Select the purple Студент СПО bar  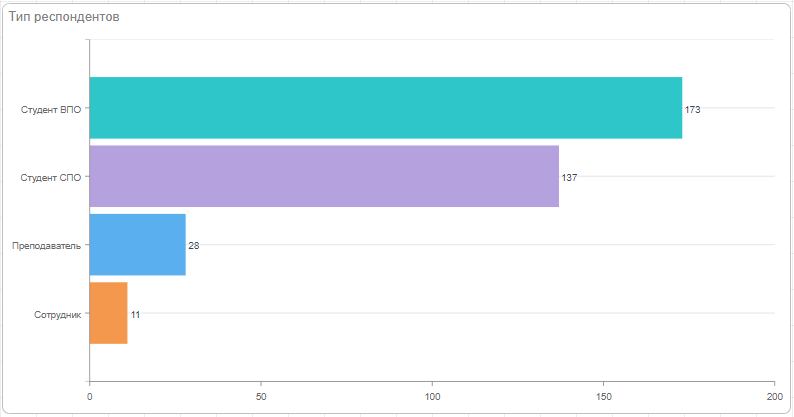click(324, 176)
